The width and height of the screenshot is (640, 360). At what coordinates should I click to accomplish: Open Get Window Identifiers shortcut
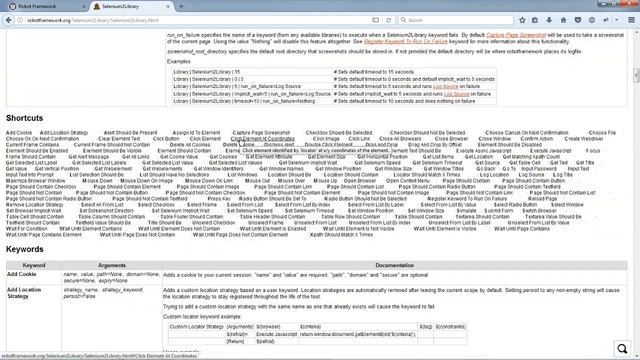tap(218, 169)
